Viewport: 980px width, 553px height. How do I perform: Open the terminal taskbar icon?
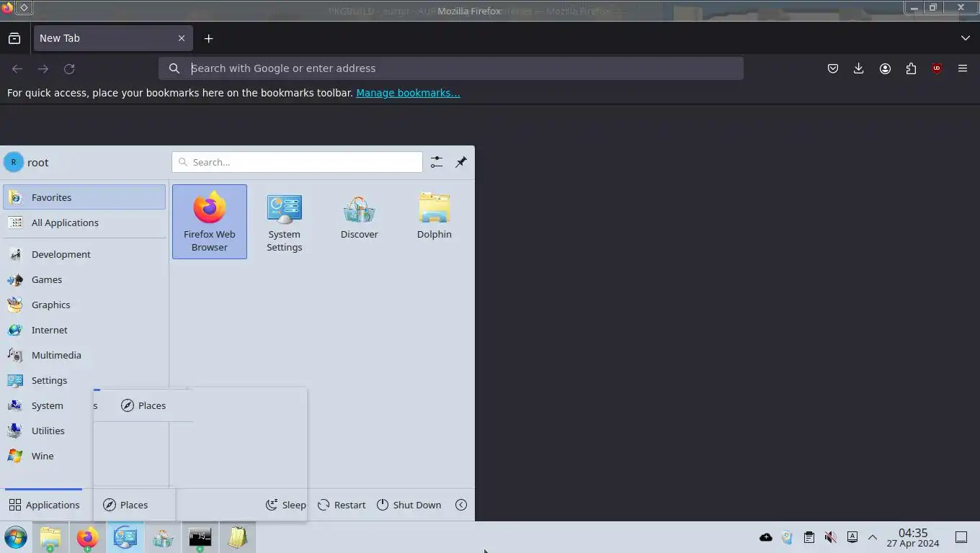tap(200, 537)
